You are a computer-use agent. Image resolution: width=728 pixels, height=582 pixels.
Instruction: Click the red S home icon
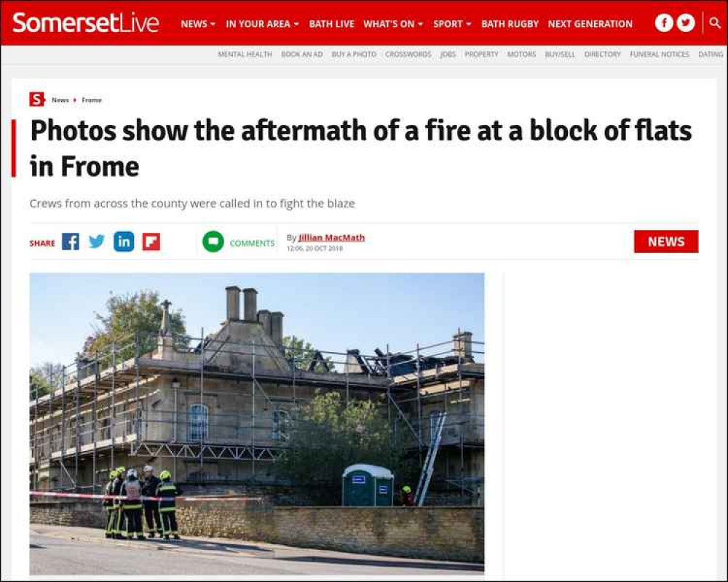[x=36, y=100]
